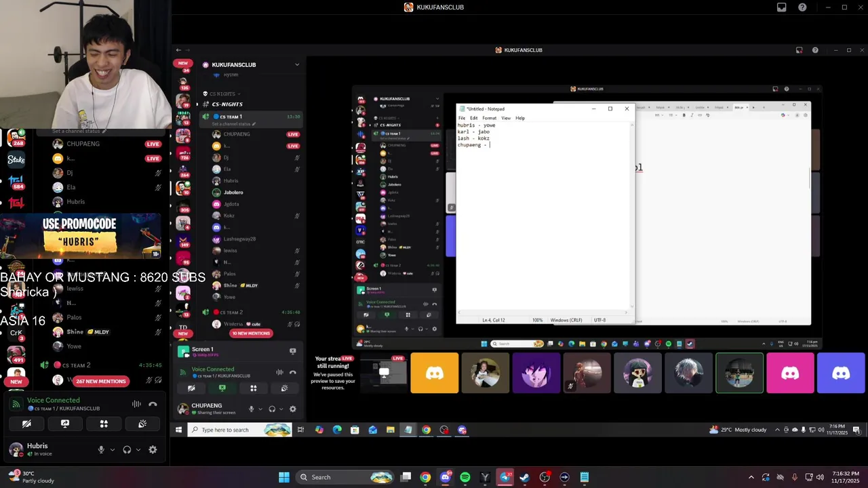Screen dimensions: 868x488
Task: Open the paused stream preview thumbnail
Action: [x=384, y=373]
